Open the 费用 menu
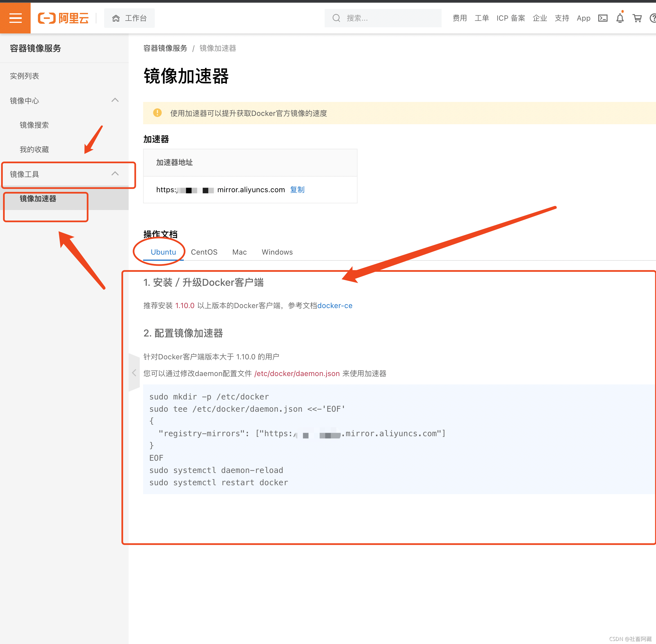This screenshot has height=644, width=656. pyautogui.click(x=459, y=18)
